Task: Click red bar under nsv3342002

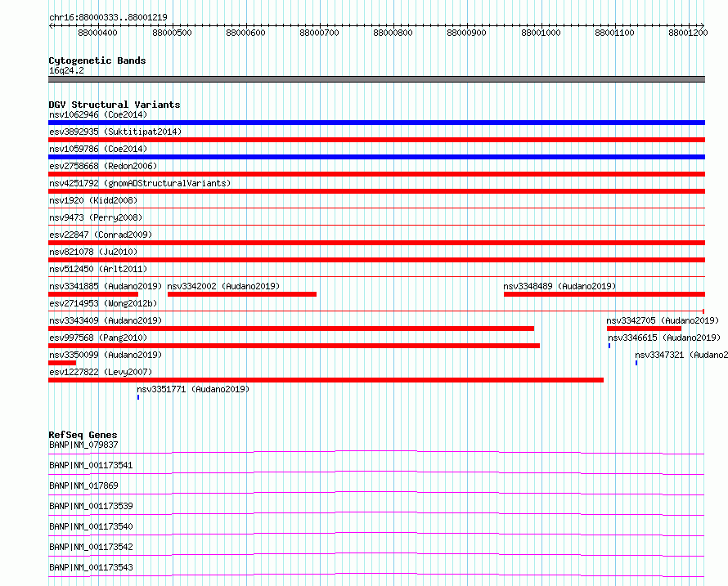Action: [242, 294]
